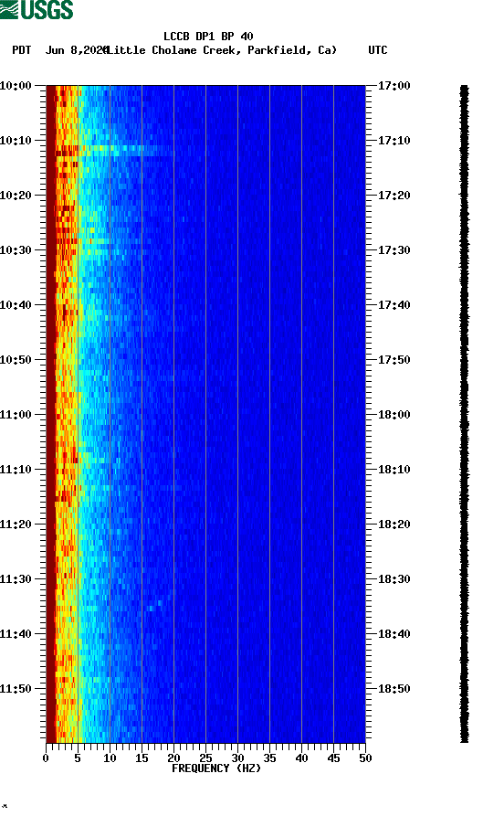Click the '0' frequency axis label
This screenshot has width=504, height=816.
[x=46, y=758]
